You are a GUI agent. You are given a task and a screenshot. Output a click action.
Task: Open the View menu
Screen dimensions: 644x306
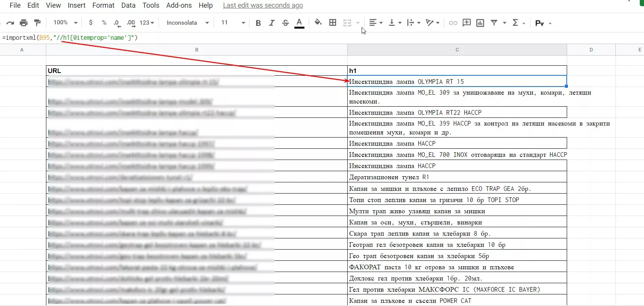pos(53,5)
